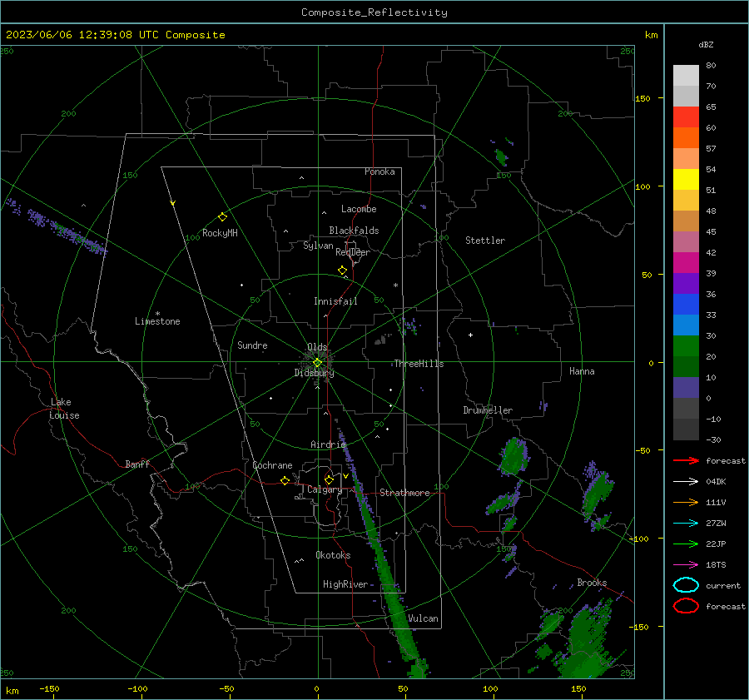
Task: Pick the light gray swatch at 80 dBZ
Action: 686,76
